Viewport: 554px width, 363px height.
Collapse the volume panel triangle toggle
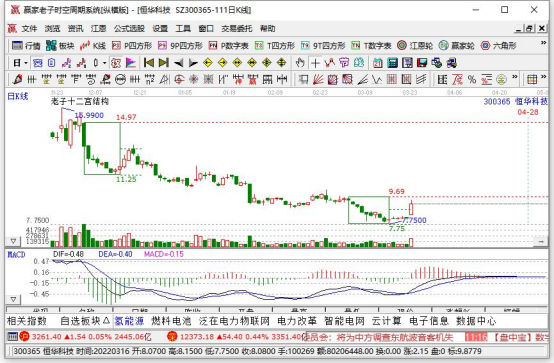13,241
